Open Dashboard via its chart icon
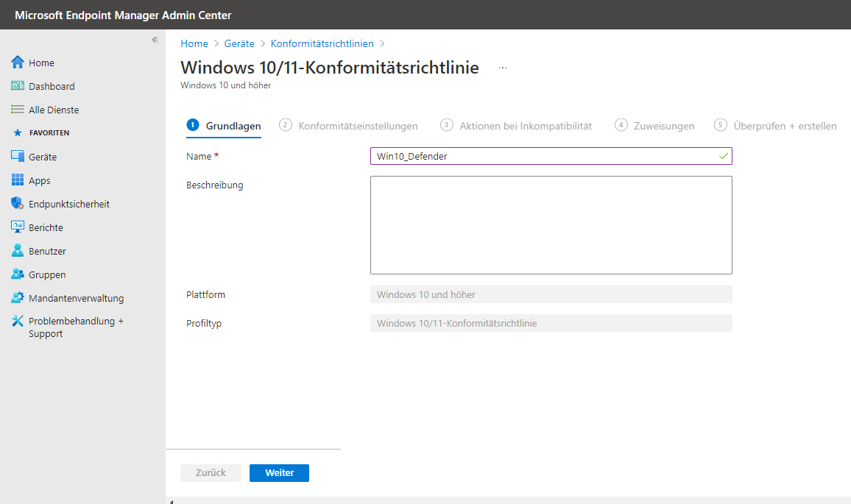The width and height of the screenshot is (851, 504). (x=18, y=86)
